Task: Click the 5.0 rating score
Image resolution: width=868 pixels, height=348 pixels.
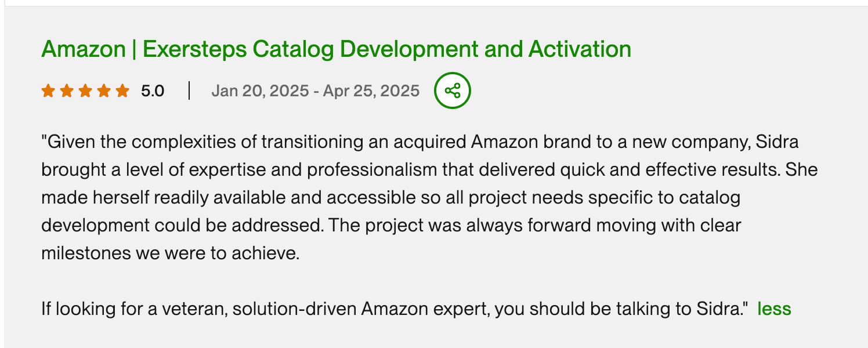Action: [x=153, y=91]
